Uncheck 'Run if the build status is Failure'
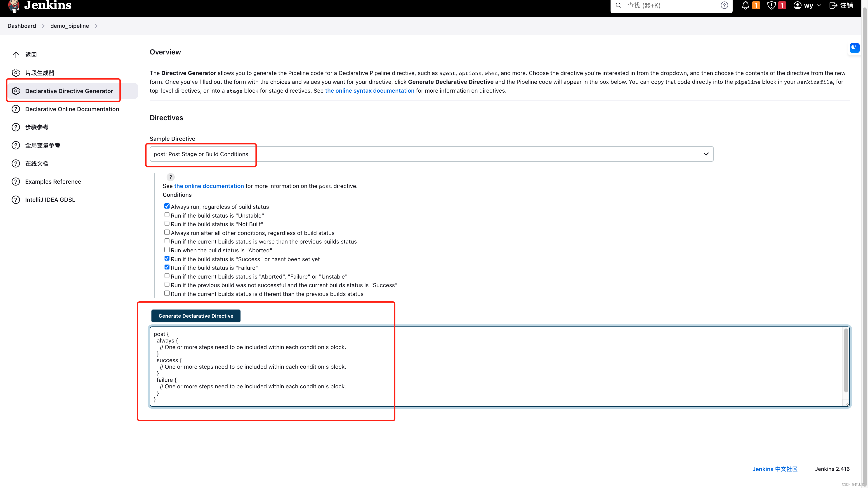This screenshot has height=488, width=868. [167, 267]
